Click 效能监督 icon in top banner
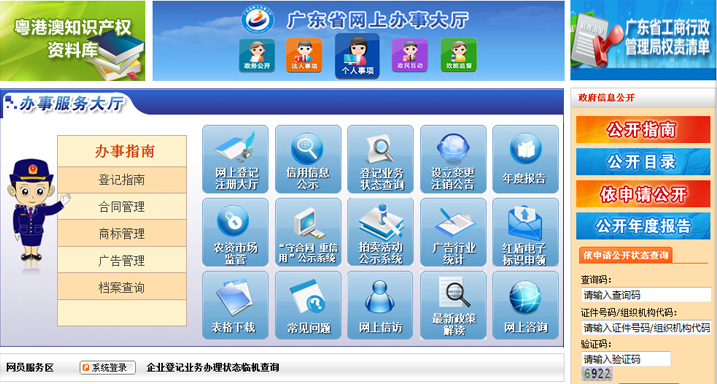 coord(459,55)
